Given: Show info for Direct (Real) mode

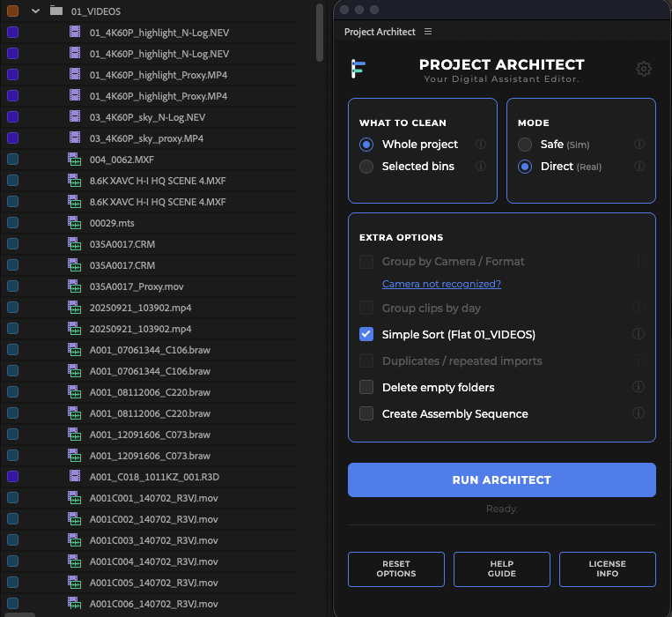Looking at the screenshot, I should coord(639,166).
